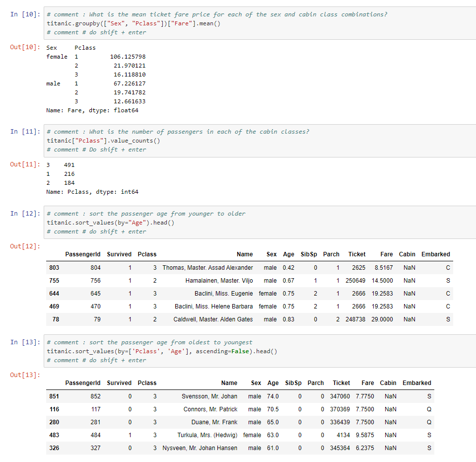Click the Svensson, Mr. Johan name cell
Screen dimensions: 476x462
pyautogui.click(x=209, y=396)
